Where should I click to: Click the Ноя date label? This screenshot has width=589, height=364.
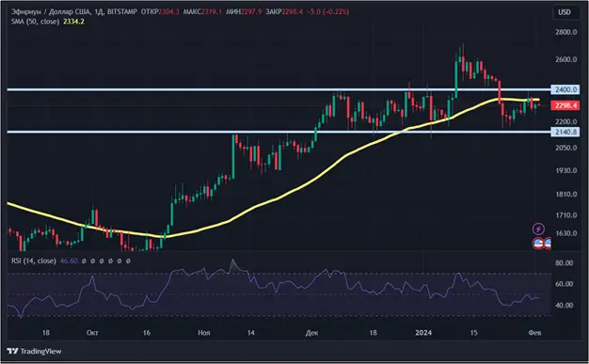(x=204, y=333)
